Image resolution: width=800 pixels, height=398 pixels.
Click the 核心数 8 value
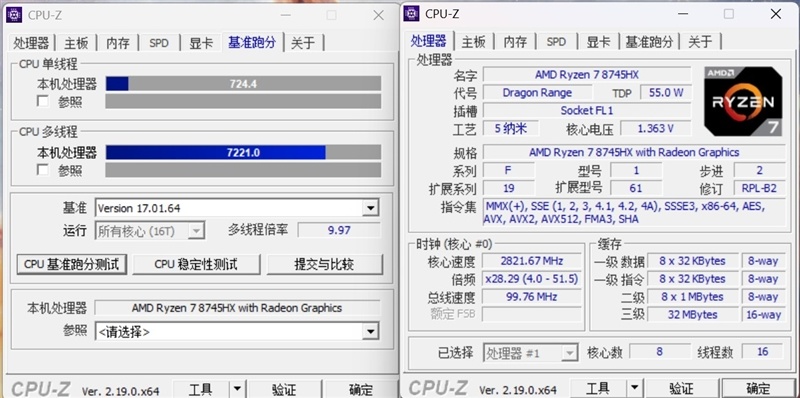click(659, 351)
